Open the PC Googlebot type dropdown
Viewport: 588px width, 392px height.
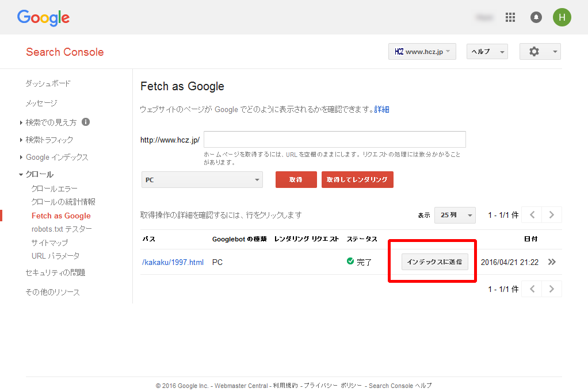tap(202, 180)
